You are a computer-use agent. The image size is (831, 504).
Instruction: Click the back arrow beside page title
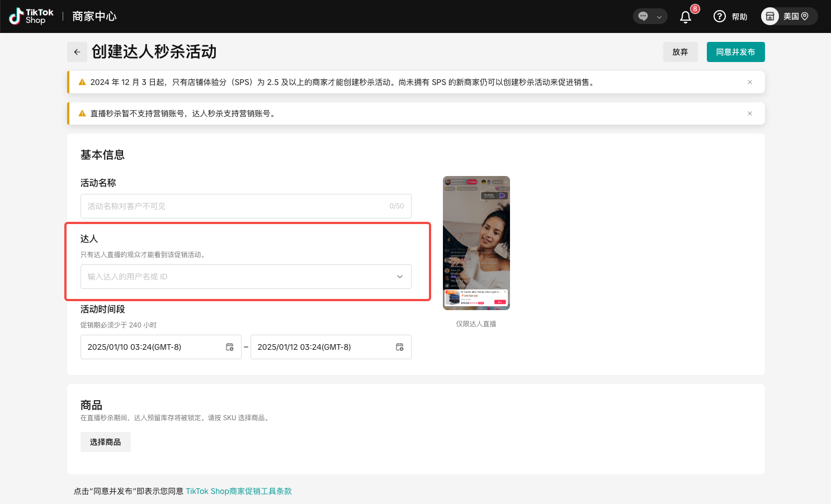coord(77,52)
